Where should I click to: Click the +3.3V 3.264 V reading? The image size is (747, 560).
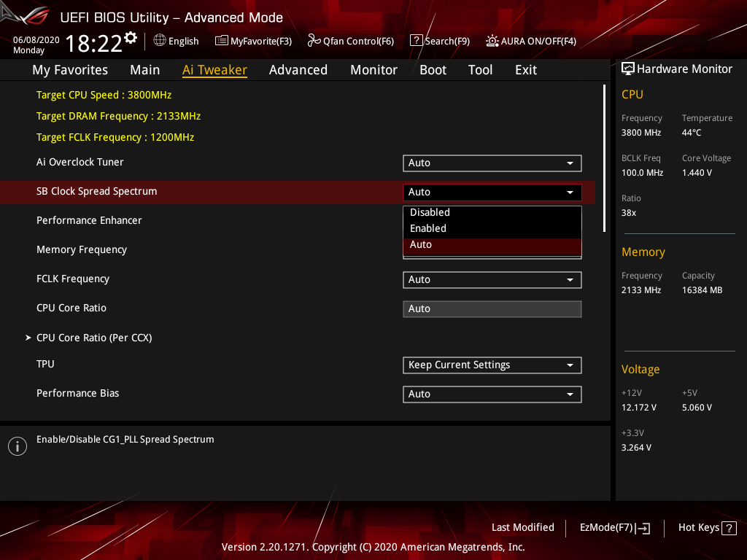tap(636, 448)
